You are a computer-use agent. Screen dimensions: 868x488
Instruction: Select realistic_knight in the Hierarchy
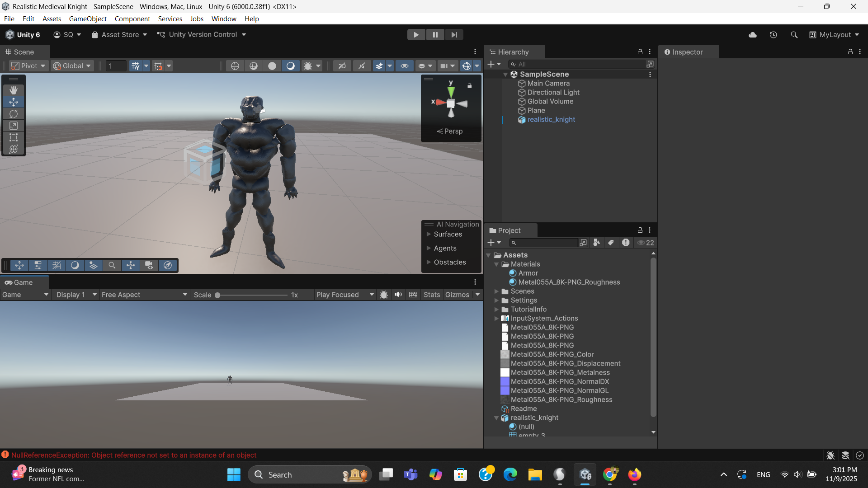[x=551, y=120]
